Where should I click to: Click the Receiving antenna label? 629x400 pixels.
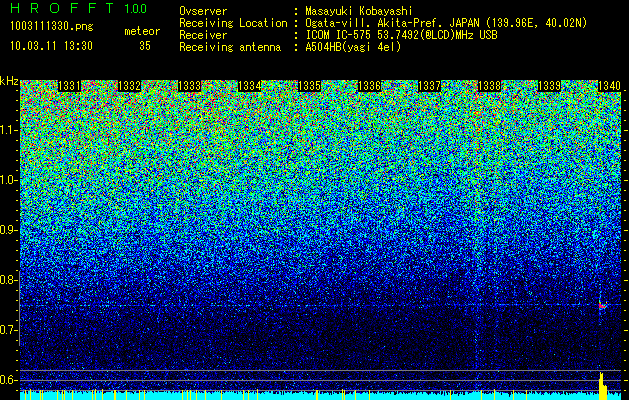[x=230, y=47]
